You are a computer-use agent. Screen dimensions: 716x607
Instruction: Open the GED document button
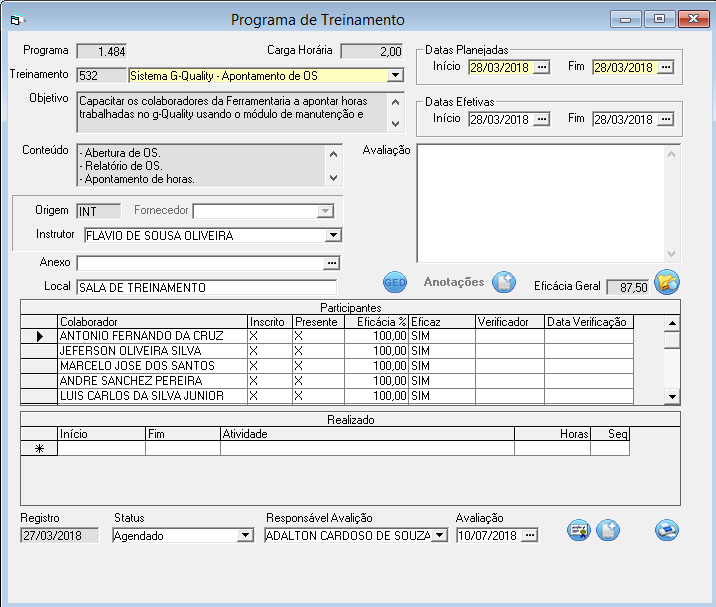395,283
